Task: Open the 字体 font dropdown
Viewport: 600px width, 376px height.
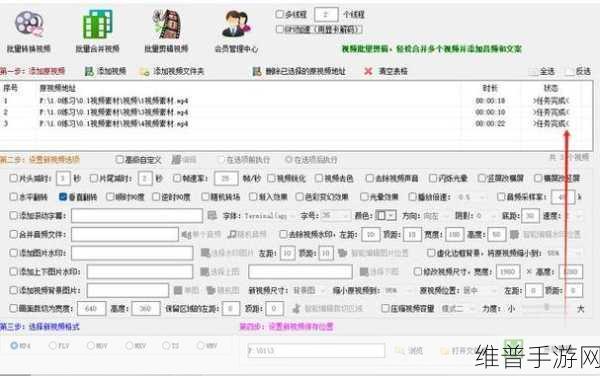Action: [x=269, y=216]
